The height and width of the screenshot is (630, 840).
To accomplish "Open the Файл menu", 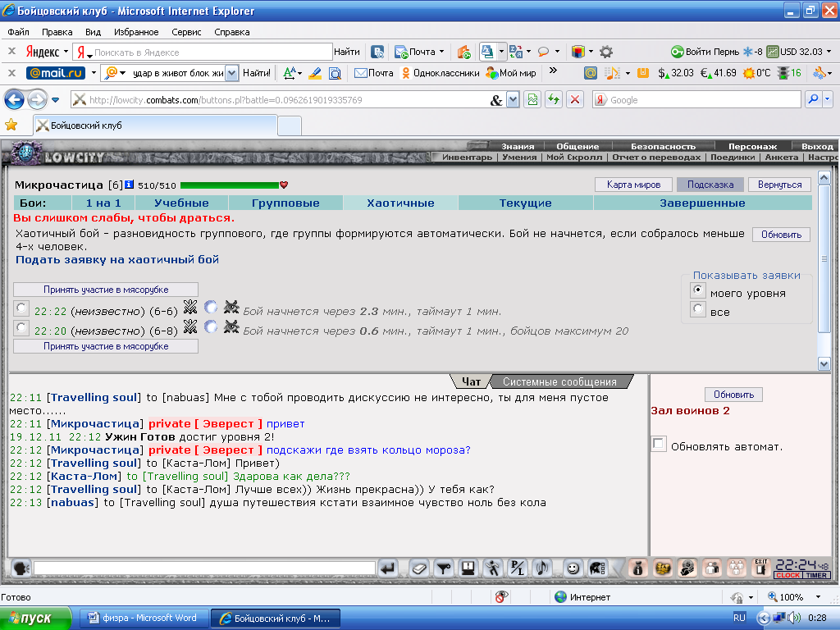I will [x=18, y=32].
